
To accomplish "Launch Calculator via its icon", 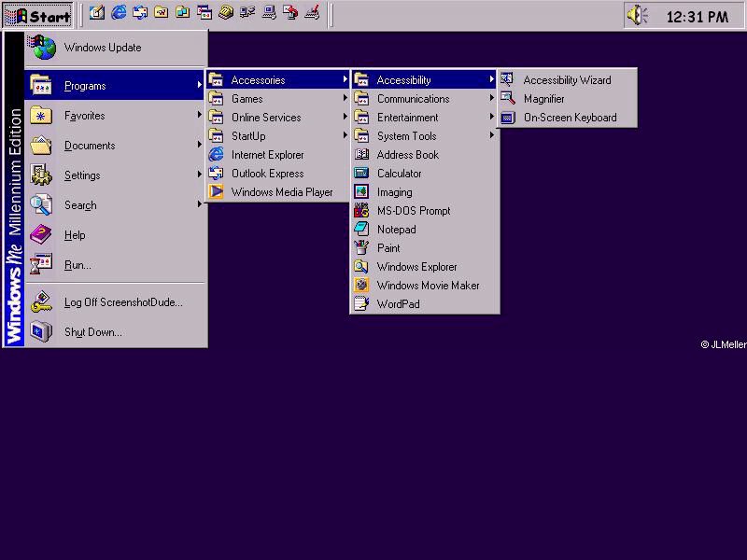I will pos(361,174).
